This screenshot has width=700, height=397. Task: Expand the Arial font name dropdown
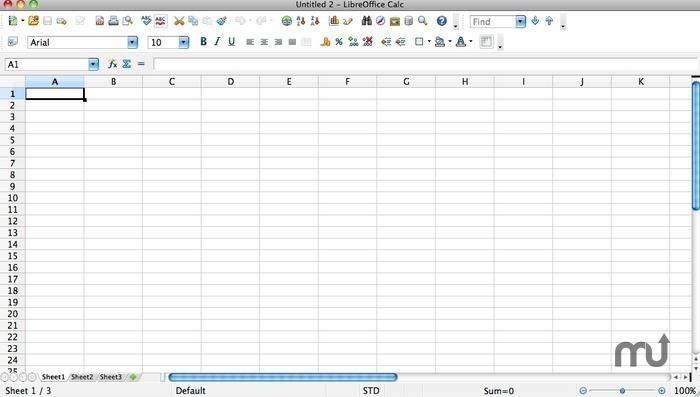point(133,42)
